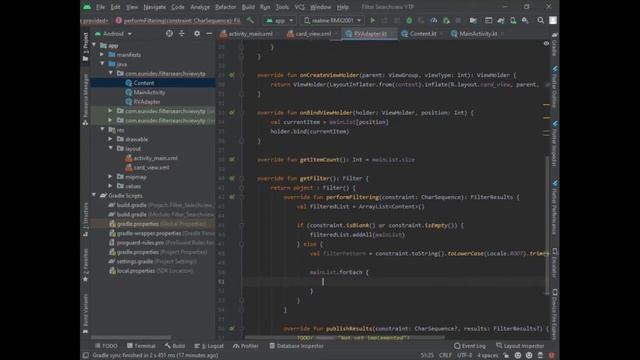Collapse the app module tree node
The height and width of the screenshot is (360, 640).
[x=94, y=45]
